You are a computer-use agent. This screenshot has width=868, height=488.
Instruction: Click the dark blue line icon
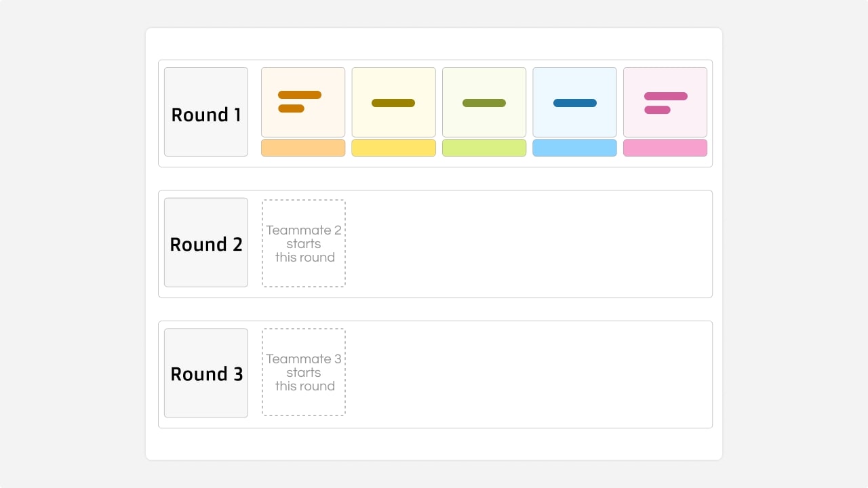click(x=574, y=103)
